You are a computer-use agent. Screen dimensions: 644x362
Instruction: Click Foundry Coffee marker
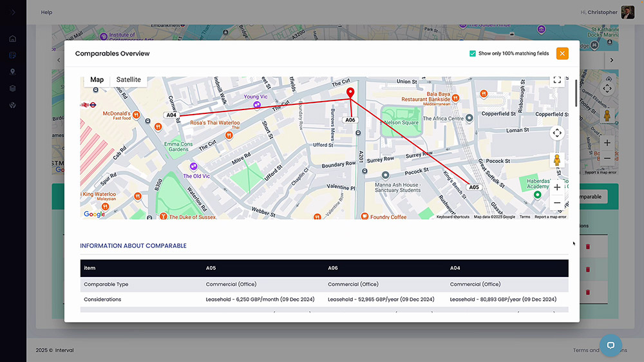365,216
